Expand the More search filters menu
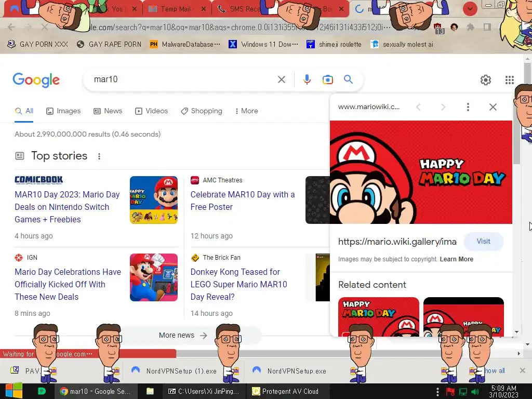 pyautogui.click(x=246, y=111)
